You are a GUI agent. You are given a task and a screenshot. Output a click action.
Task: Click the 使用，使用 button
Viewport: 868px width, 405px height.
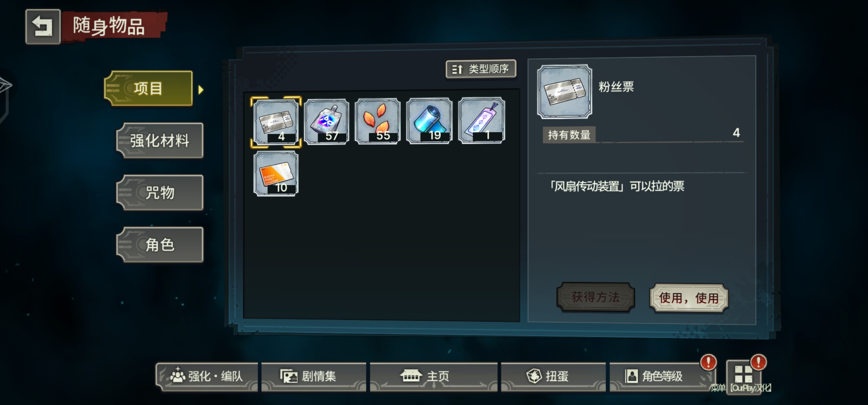tap(689, 298)
